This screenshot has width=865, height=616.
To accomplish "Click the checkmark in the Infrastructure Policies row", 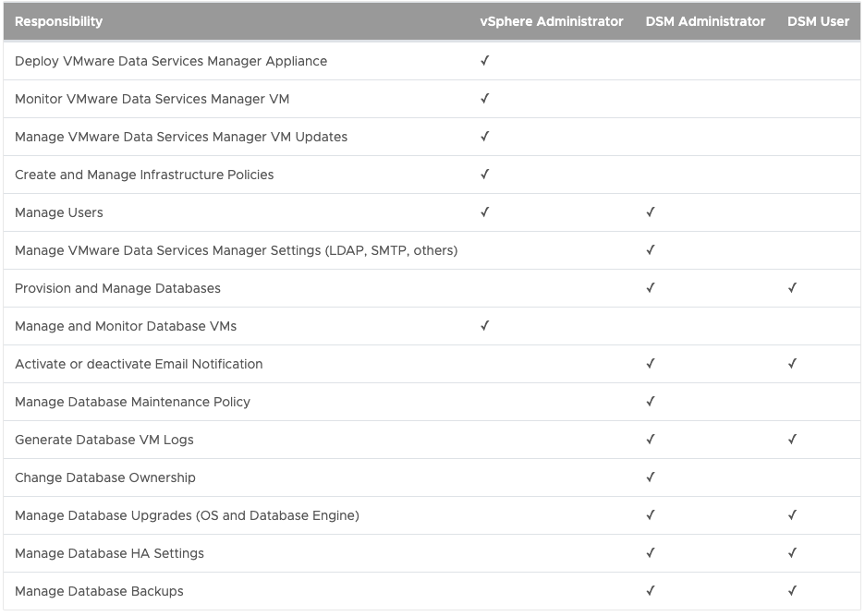I will 485,175.
